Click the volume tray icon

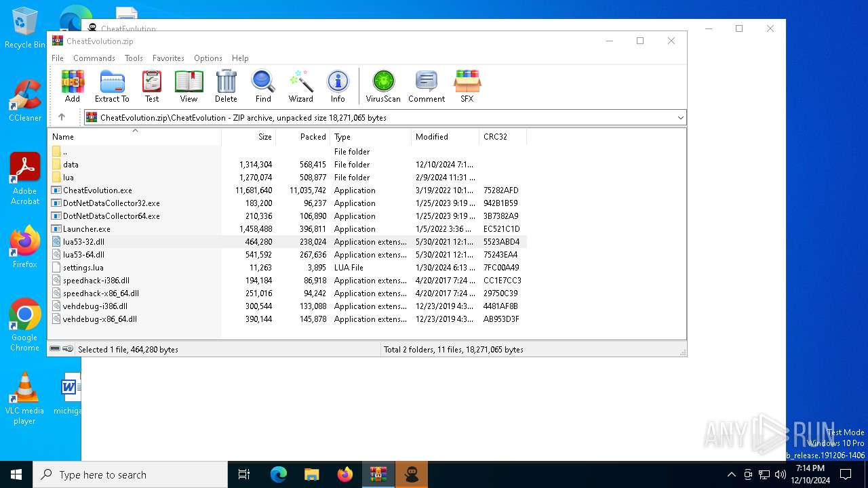(781, 474)
